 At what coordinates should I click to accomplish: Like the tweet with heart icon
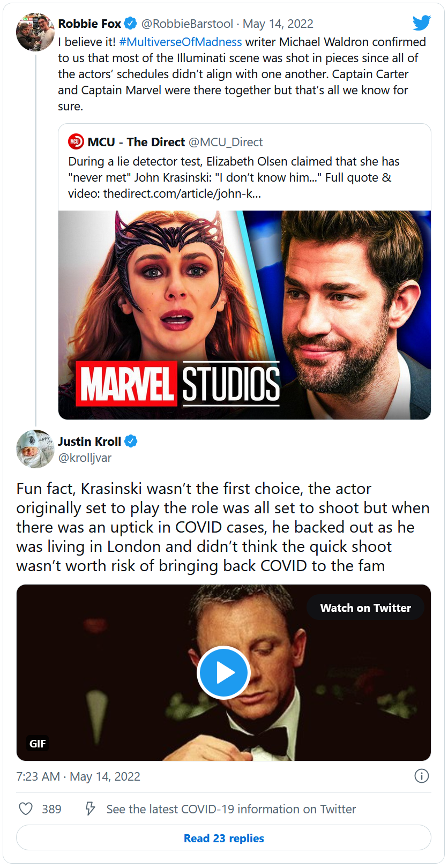tap(26, 809)
